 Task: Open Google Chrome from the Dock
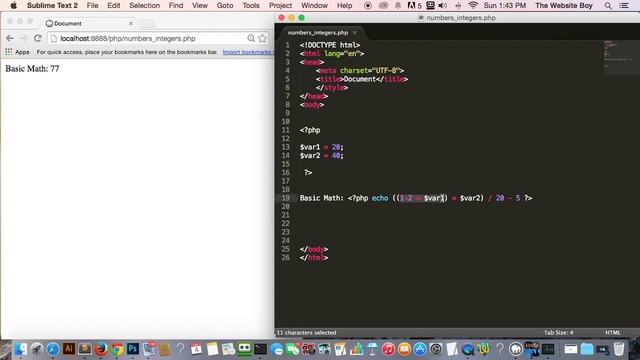(x=117, y=349)
